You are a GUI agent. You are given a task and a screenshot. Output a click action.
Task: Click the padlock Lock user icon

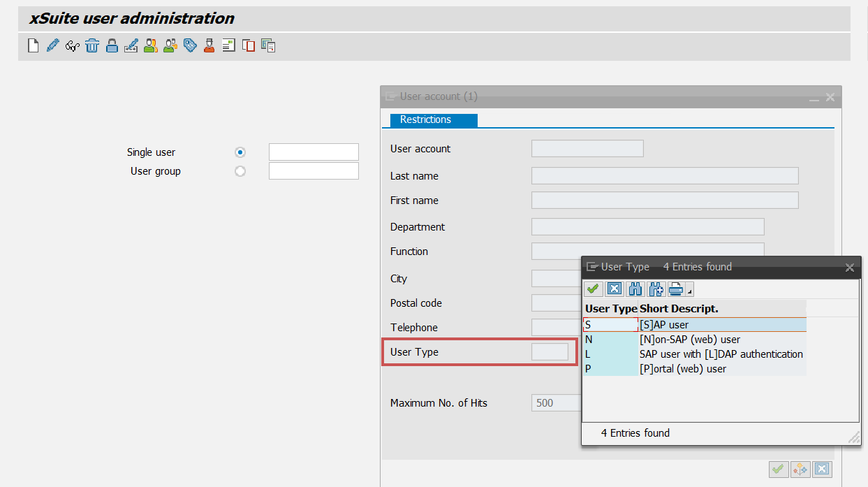coord(112,46)
